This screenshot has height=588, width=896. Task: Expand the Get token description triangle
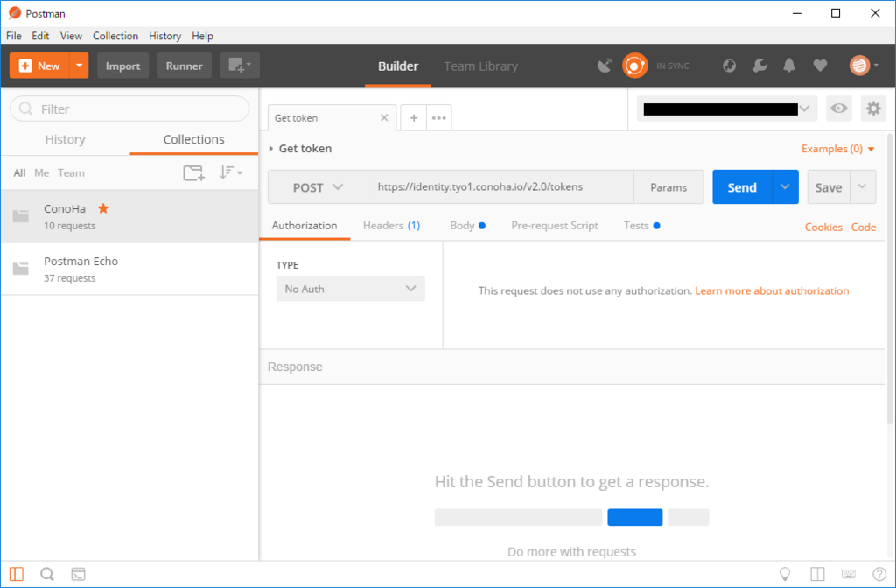click(271, 149)
